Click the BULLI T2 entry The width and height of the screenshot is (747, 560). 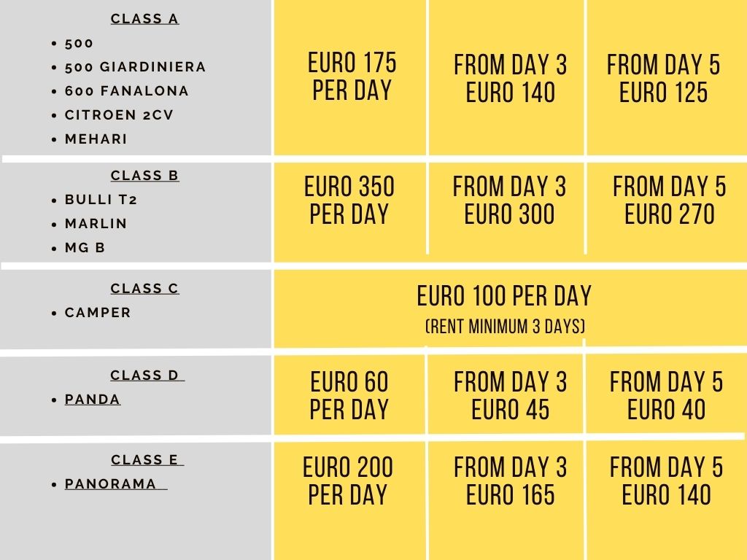pos(101,200)
